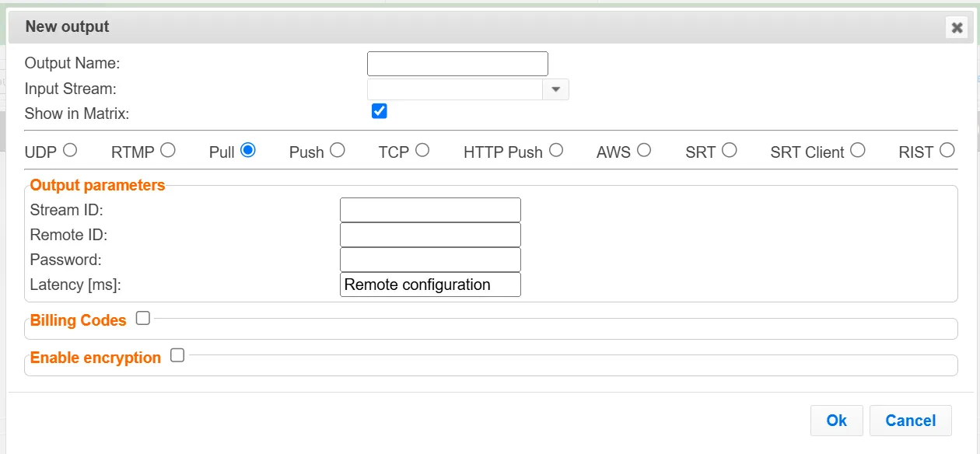The width and height of the screenshot is (980, 454).
Task: Select the RTMP radio button
Action: click(168, 150)
